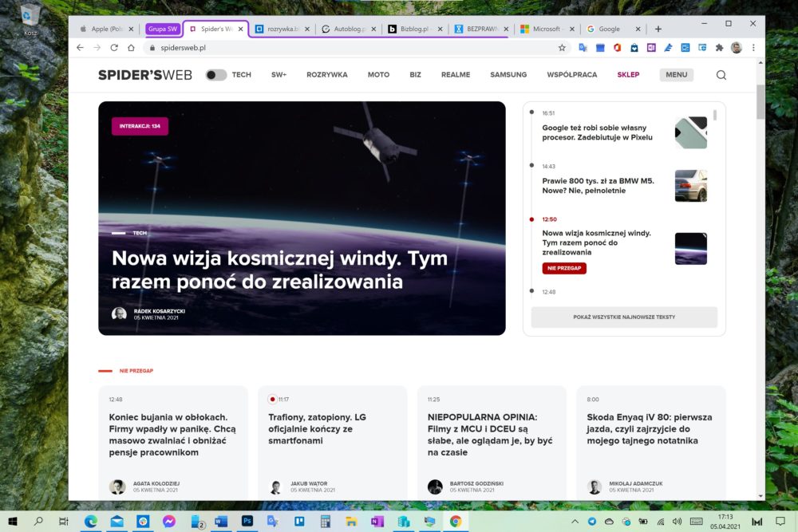This screenshot has width=798, height=532.
Task: Reload the page with the refresh icon
Action: tap(114, 48)
